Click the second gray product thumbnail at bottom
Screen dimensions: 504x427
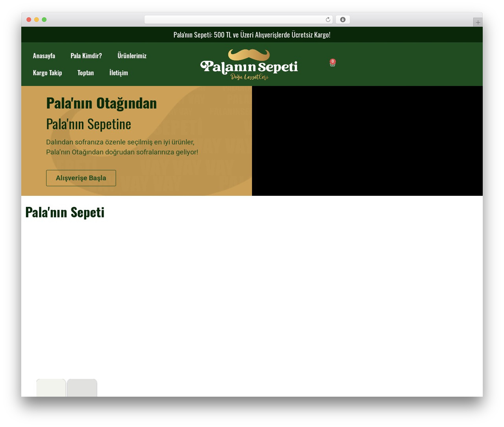[82, 388]
